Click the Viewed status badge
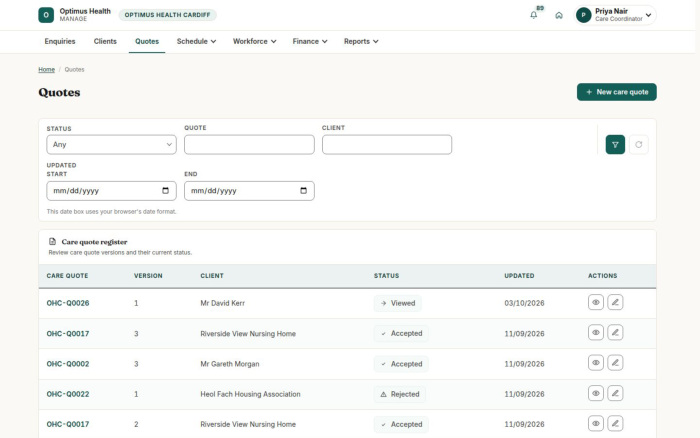This screenshot has width=700, height=438. coord(398,303)
